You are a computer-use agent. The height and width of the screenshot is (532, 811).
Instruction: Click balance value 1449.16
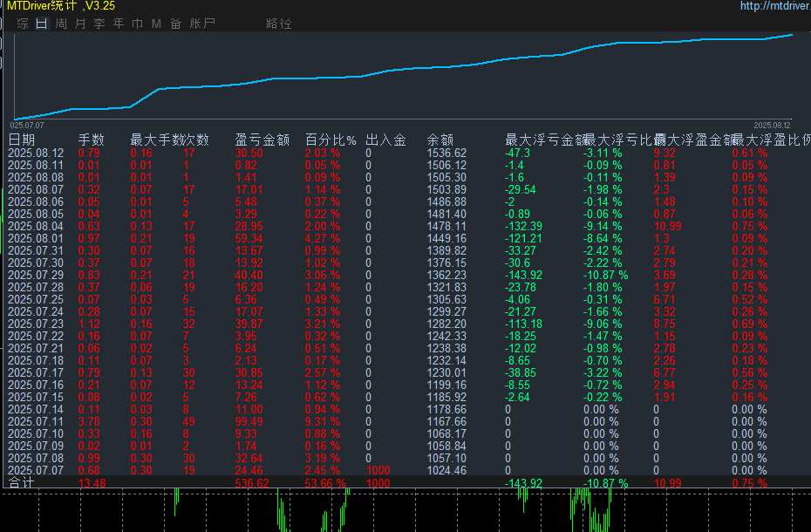tap(446, 239)
